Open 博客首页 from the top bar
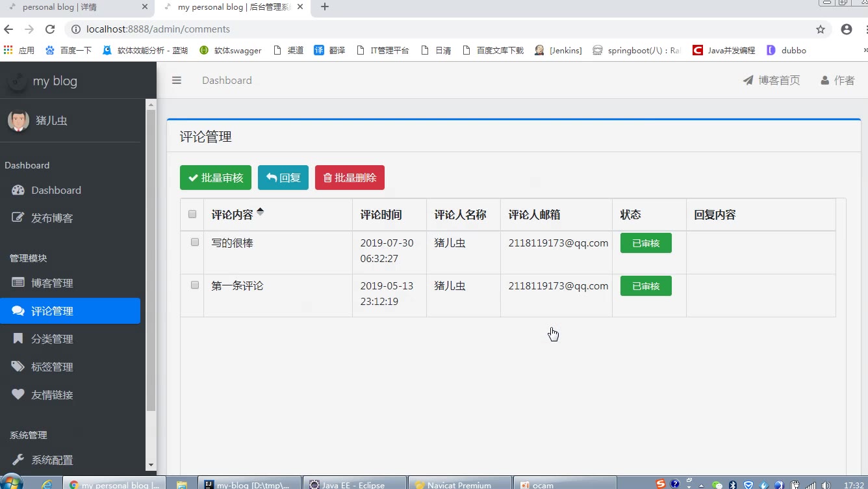This screenshot has height=489, width=868. (771, 81)
